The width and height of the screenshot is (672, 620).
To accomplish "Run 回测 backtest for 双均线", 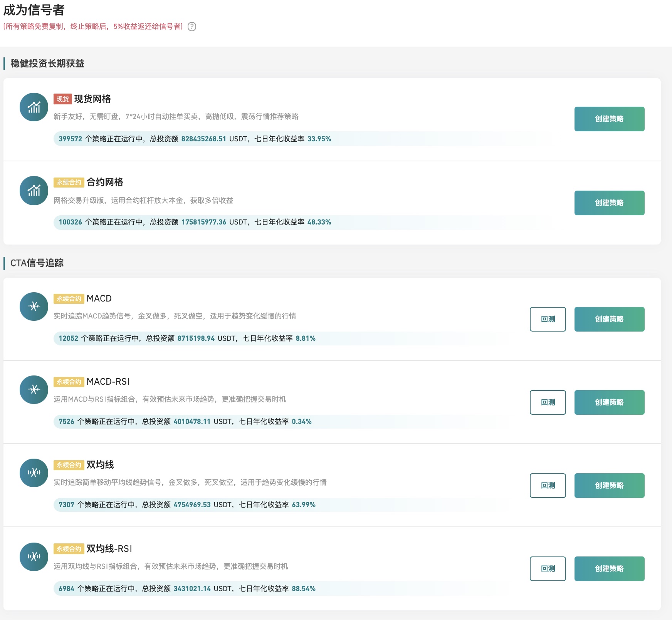I will tap(548, 486).
